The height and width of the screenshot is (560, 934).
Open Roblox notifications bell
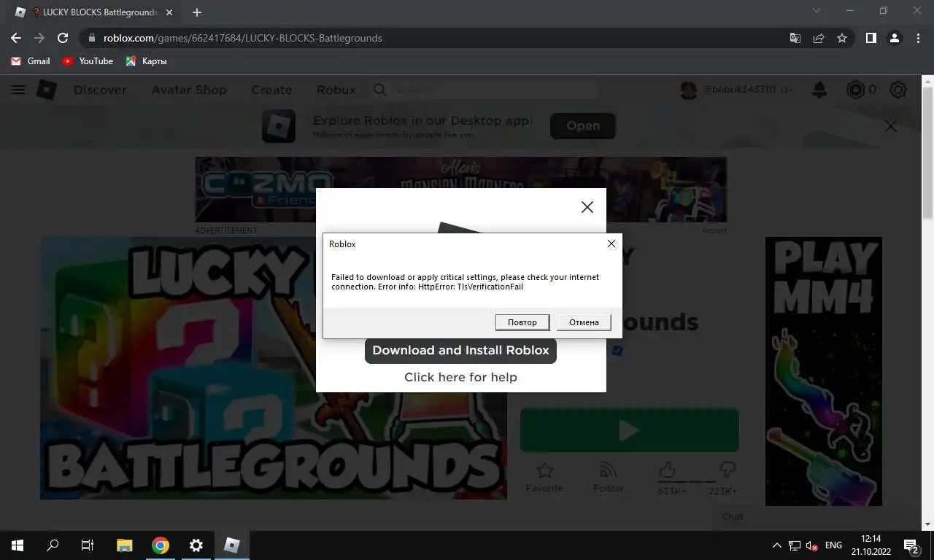point(819,90)
